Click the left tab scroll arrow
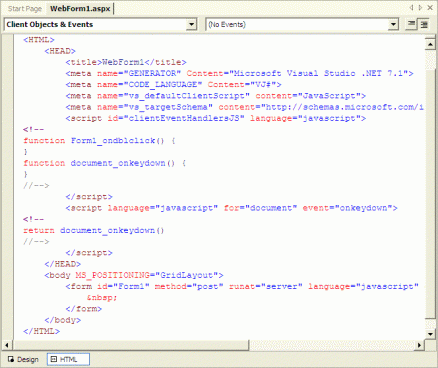This screenshot has width=438, height=368. [411, 8]
